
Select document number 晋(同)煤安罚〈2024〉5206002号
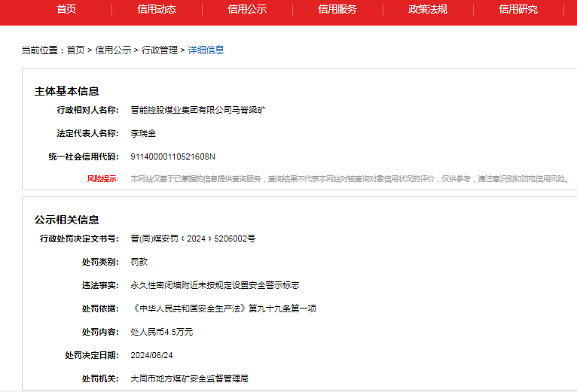[193, 239]
